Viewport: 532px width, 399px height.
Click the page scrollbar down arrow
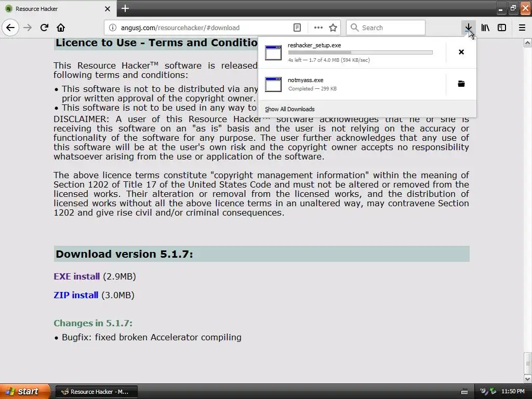pyautogui.click(x=528, y=379)
